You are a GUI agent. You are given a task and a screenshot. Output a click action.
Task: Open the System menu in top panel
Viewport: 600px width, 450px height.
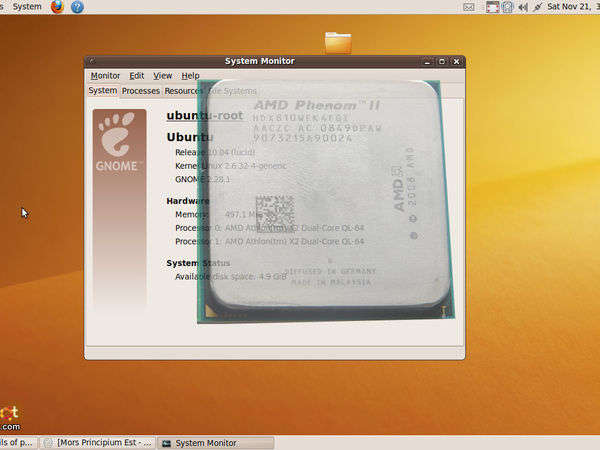[27, 7]
